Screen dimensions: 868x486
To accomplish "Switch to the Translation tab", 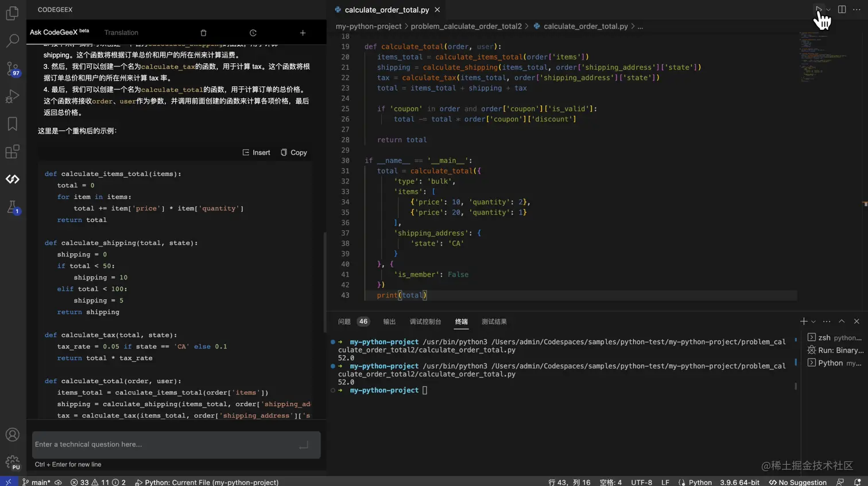I will pyautogui.click(x=121, y=33).
